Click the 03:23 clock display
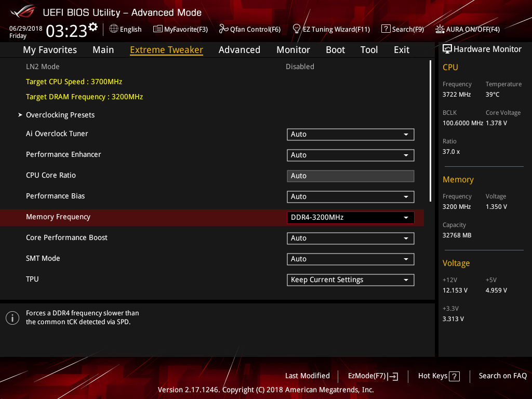The width and height of the screenshot is (532, 399). pyautogui.click(x=66, y=31)
